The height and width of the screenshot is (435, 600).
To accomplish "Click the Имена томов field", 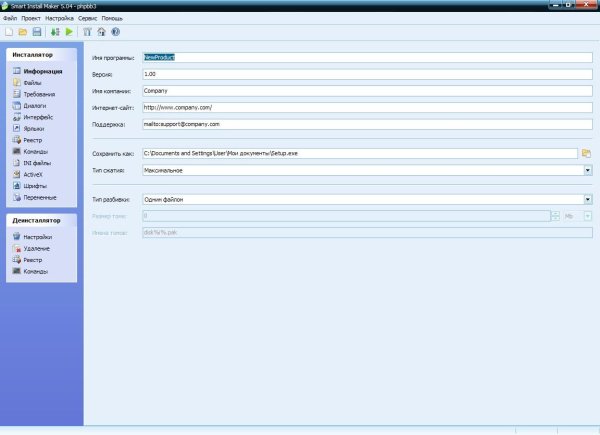I will coord(367,233).
